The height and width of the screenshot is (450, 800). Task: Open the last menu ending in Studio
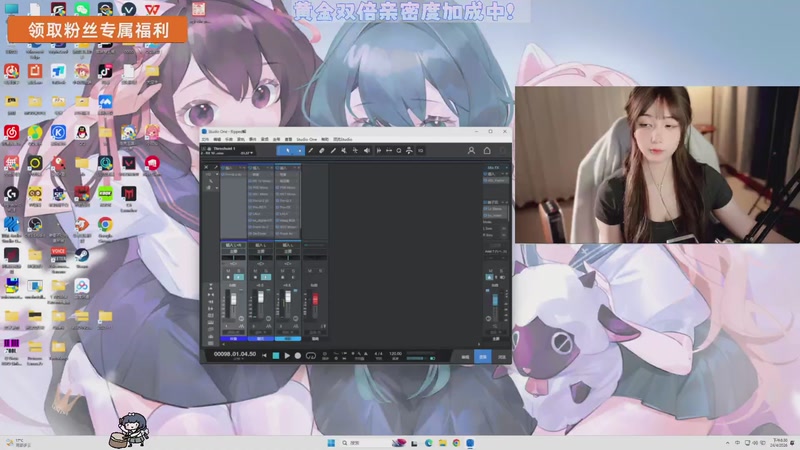342,139
